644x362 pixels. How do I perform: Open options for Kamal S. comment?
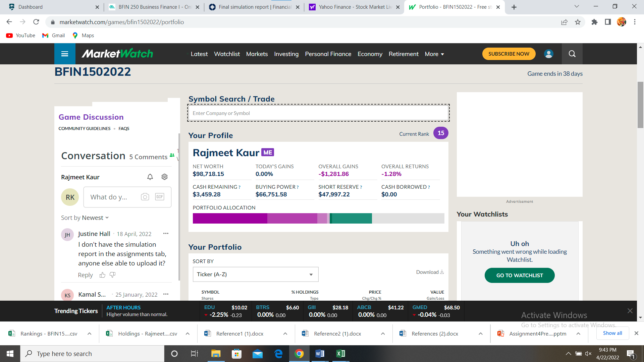click(166, 294)
